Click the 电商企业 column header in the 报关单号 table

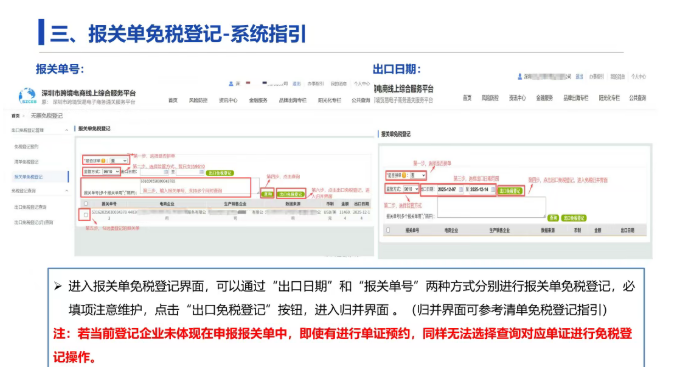point(167,204)
